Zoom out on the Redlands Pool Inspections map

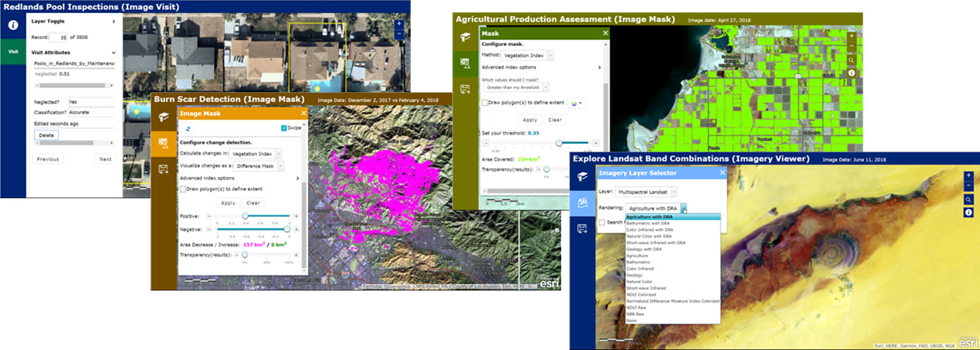[398, 34]
